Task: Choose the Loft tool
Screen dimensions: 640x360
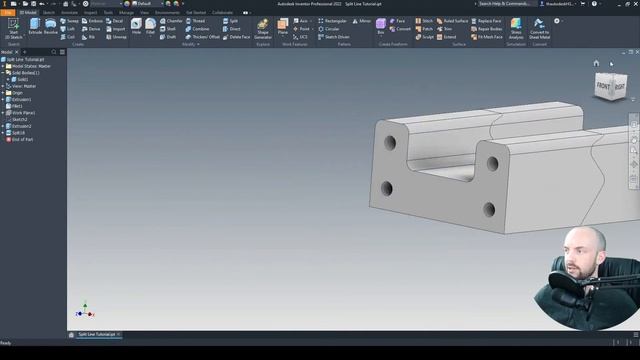Action: pyautogui.click(x=68, y=29)
